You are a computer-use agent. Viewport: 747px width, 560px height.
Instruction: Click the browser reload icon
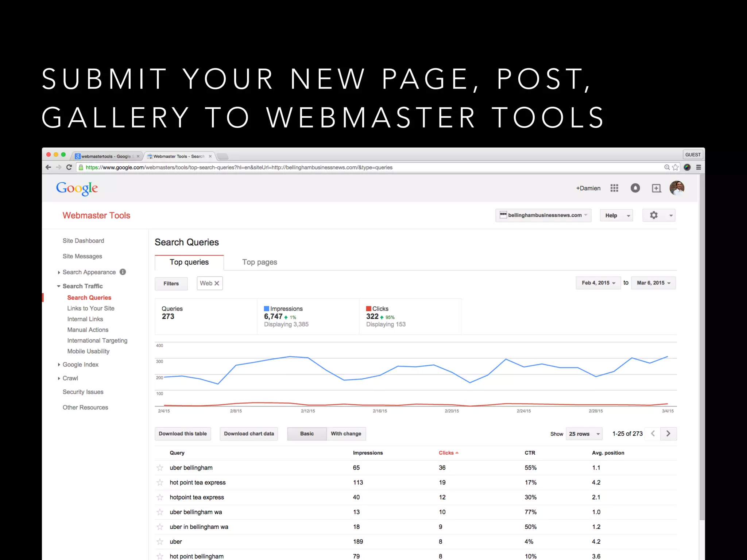[69, 167]
